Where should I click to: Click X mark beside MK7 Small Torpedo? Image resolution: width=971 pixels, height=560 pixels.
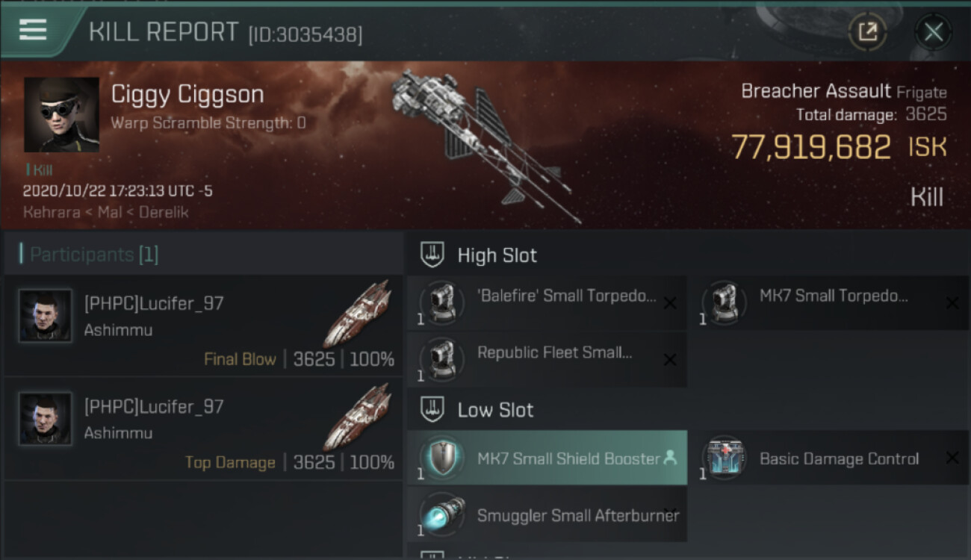pyautogui.click(x=952, y=302)
